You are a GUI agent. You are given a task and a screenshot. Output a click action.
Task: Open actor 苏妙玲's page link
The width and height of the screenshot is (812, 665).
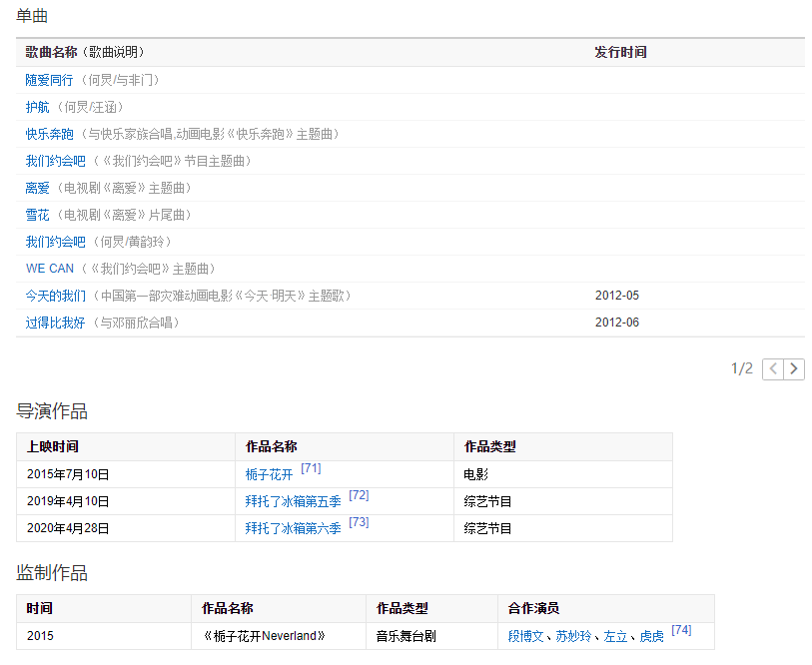point(573,636)
